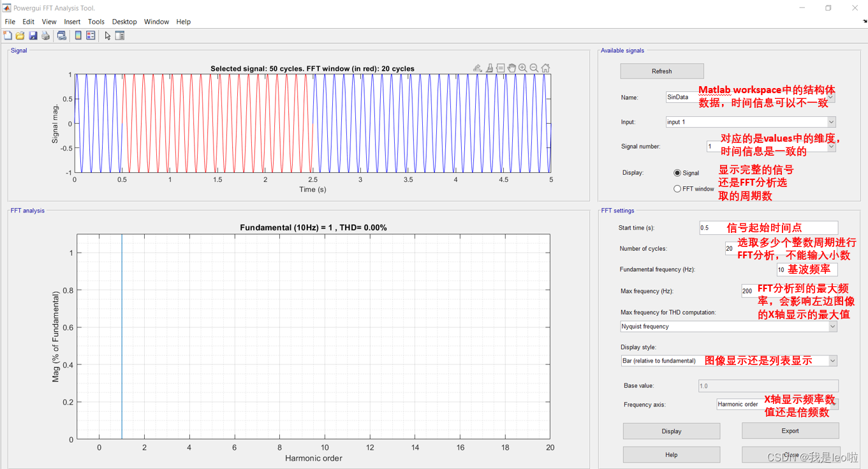
Task: Click the Link Plot toolbar icon
Action: pyautogui.click(x=61, y=36)
